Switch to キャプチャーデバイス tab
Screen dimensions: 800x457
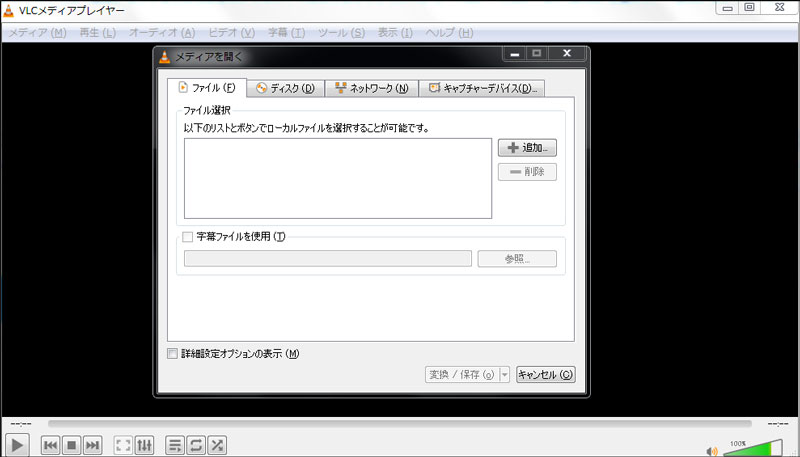pyautogui.click(x=482, y=88)
